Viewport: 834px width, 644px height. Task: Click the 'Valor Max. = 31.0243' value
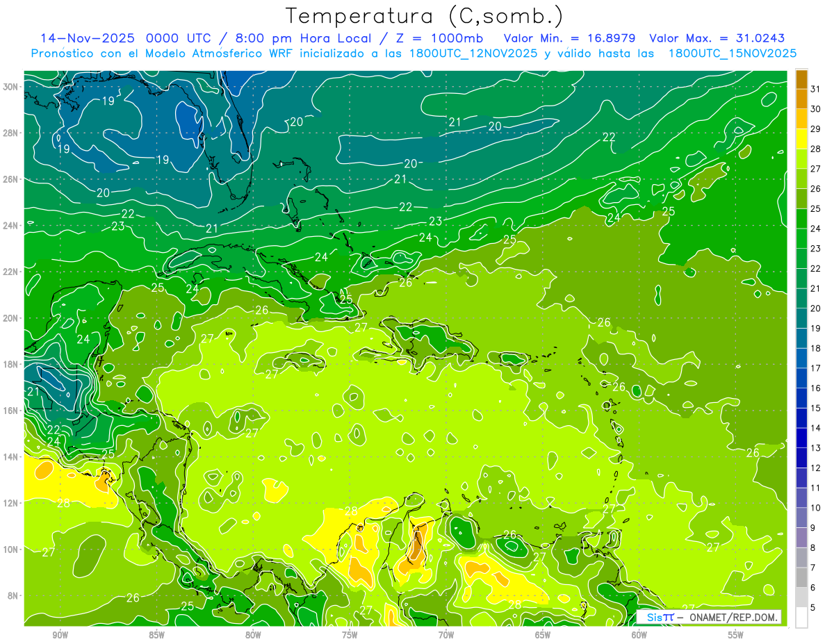717,38
